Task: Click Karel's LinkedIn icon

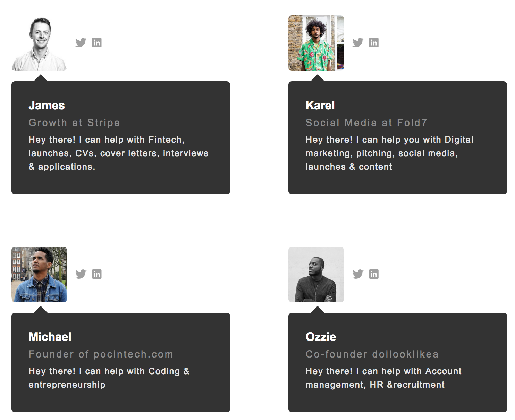Action: (x=374, y=42)
